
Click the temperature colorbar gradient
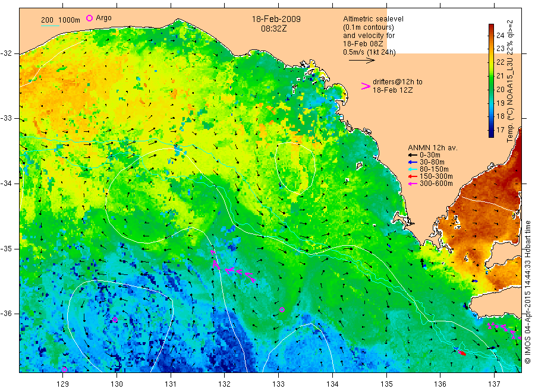click(491, 80)
